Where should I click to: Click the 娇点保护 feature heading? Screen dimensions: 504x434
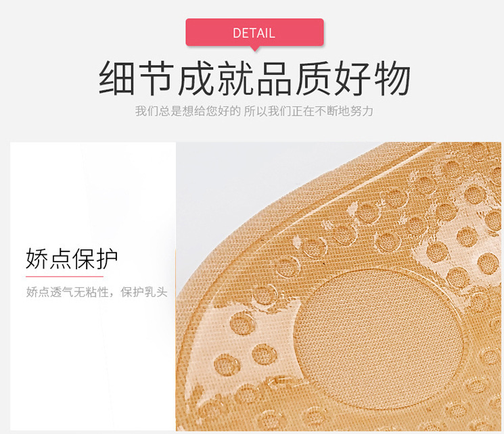point(72,259)
